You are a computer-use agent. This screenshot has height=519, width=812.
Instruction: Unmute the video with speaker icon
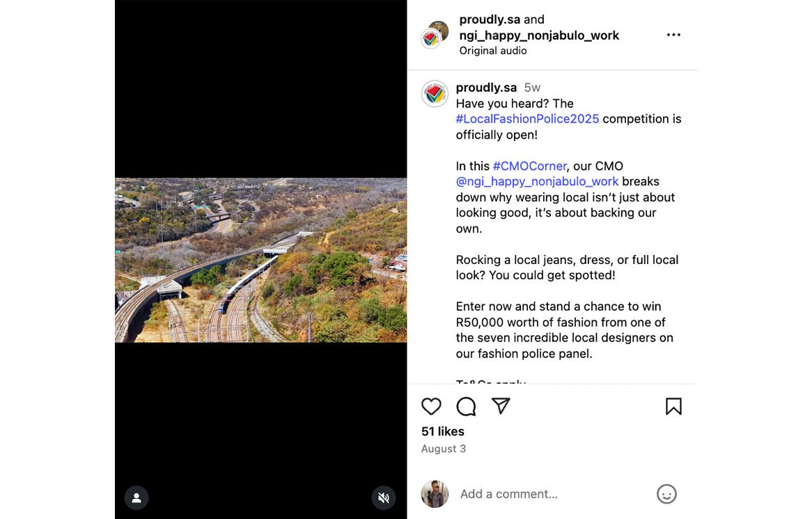[x=383, y=497]
